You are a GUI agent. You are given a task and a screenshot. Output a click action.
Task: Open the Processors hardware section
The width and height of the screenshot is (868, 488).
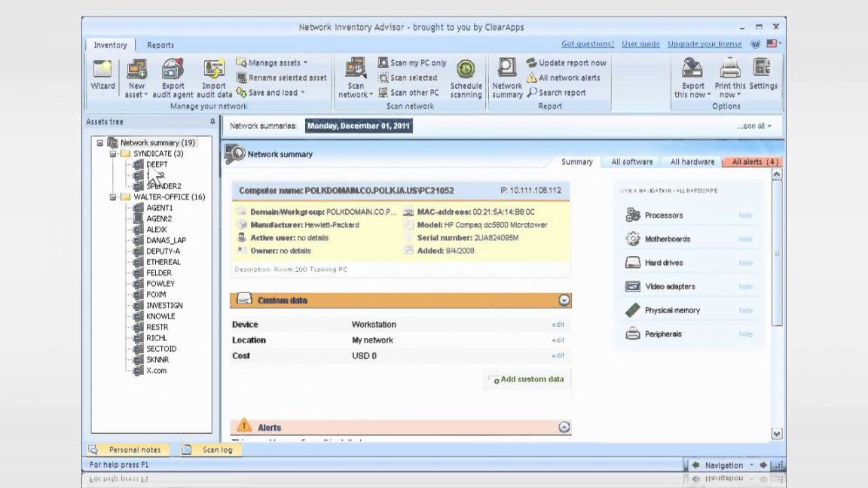[664, 215]
